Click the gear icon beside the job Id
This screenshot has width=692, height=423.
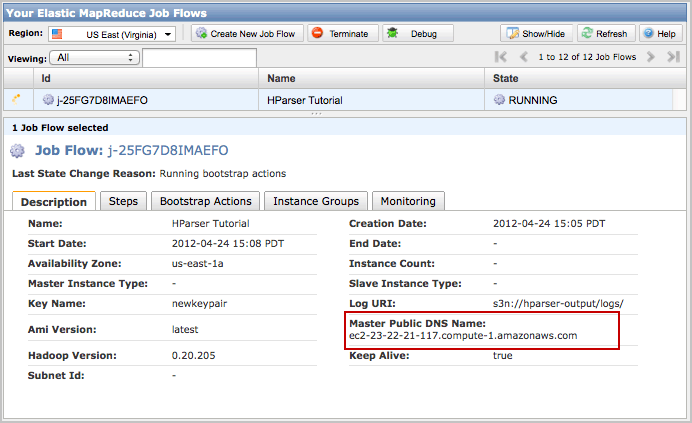[x=48, y=99]
